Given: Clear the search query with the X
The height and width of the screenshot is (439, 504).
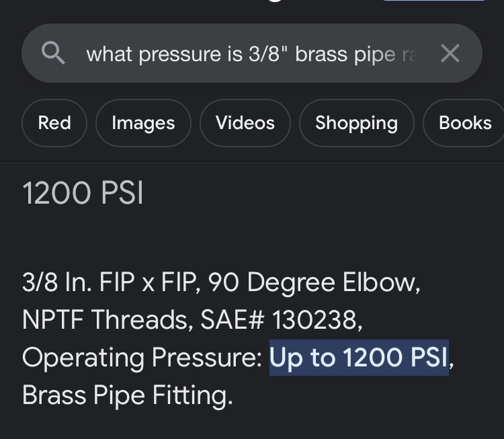Looking at the screenshot, I should coord(450,53).
